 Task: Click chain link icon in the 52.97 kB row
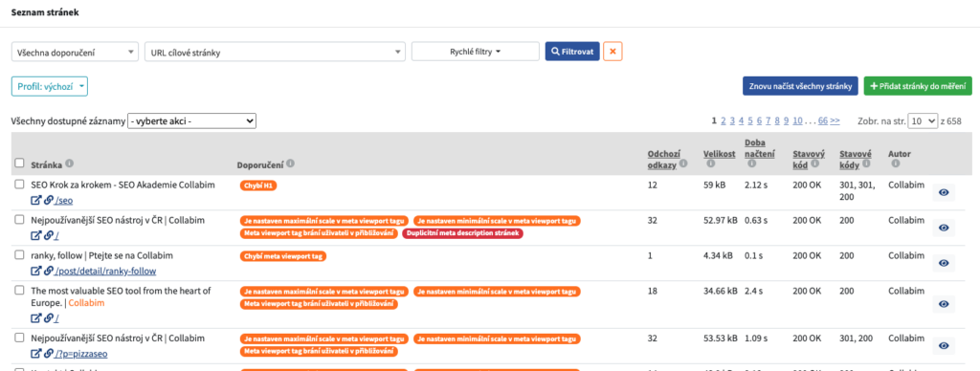[x=48, y=236]
